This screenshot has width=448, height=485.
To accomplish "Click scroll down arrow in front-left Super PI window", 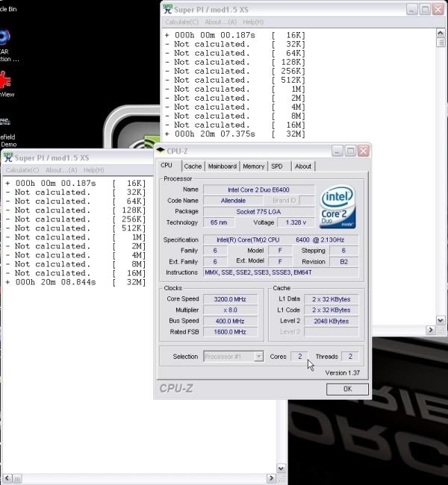I will 281,469.
